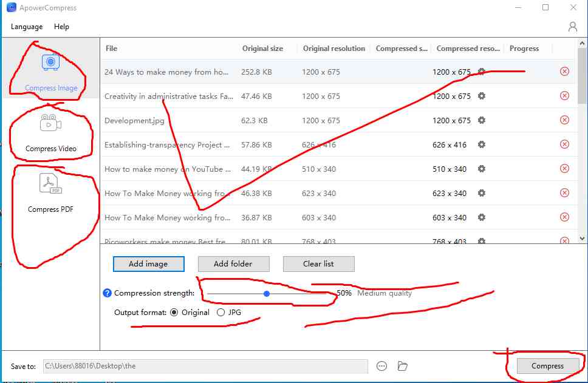The image size is (588, 383).
Task: Remove Development.jpg from the list
Action: click(x=564, y=120)
